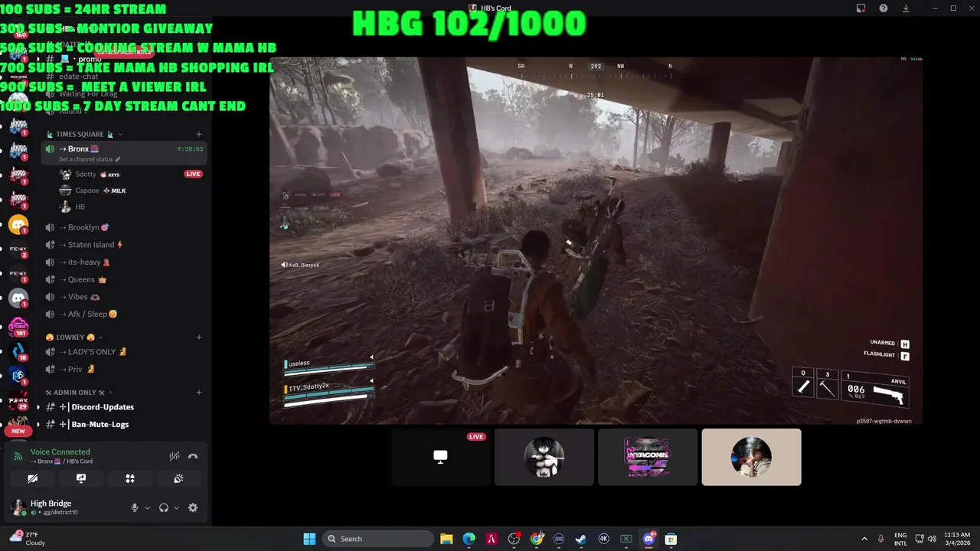Click Set a channel status link
Viewport: 980px width, 551px height.
(90, 159)
